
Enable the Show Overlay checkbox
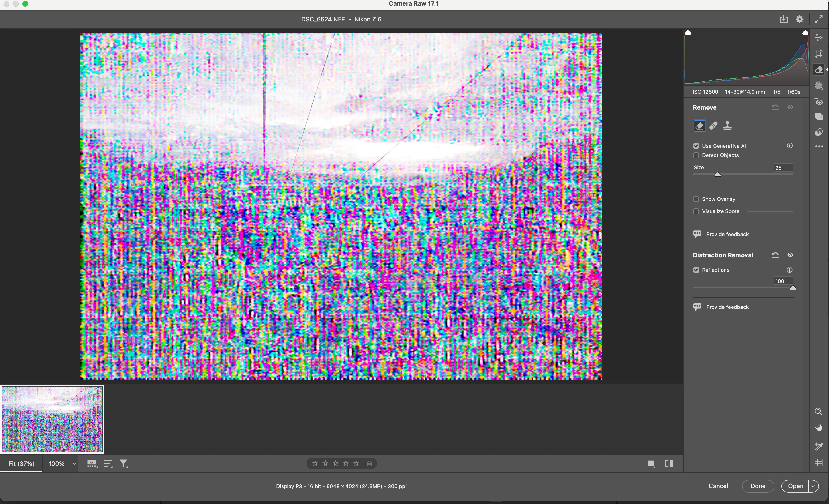pos(696,199)
